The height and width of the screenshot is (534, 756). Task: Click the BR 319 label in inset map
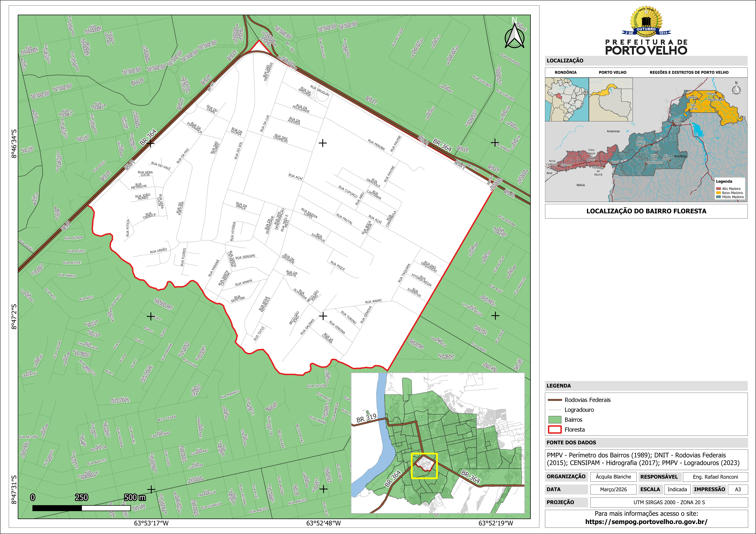pos(366,418)
